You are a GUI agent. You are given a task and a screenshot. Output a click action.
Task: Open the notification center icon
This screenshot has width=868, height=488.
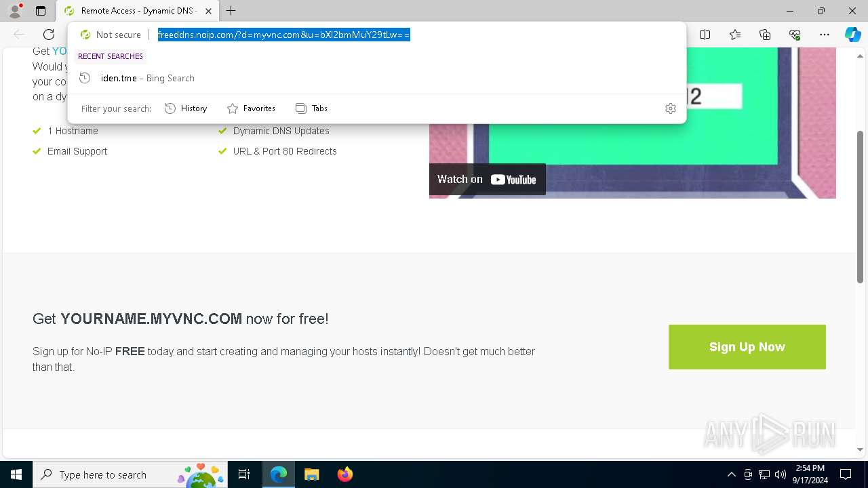pos(846,474)
